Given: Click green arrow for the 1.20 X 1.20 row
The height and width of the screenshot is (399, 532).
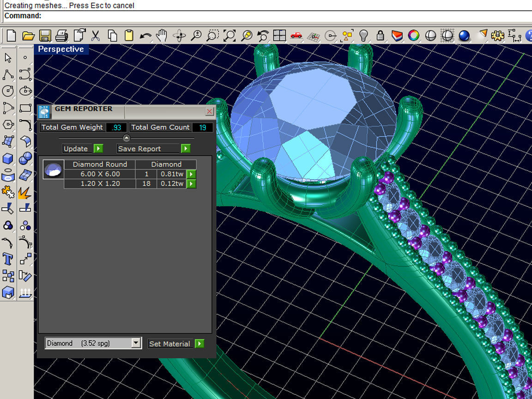Looking at the screenshot, I should (x=191, y=183).
